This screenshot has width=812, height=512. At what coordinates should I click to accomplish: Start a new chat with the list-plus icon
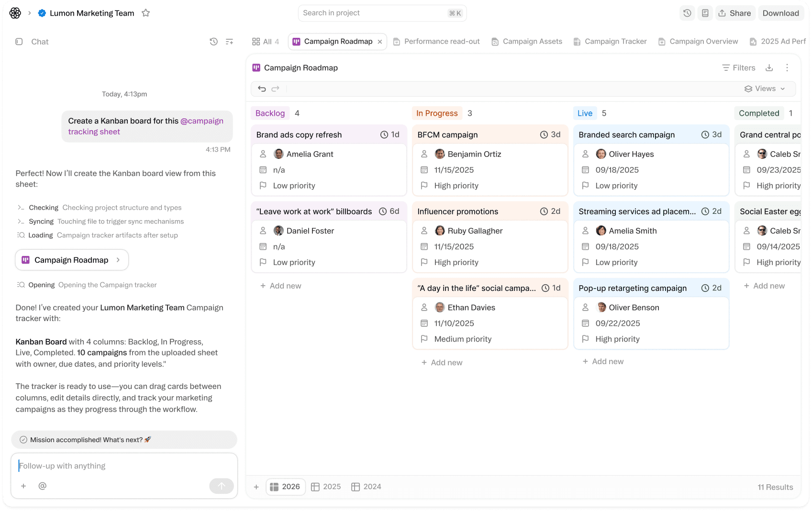[x=230, y=42]
